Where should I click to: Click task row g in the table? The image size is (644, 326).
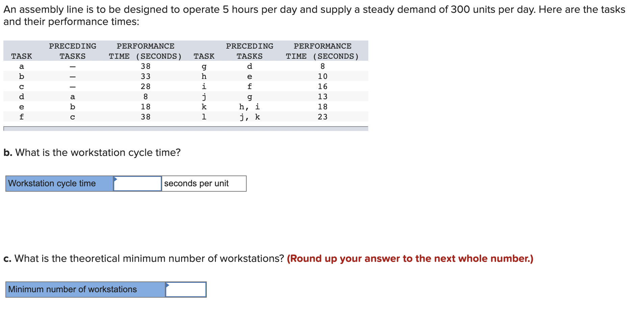click(x=204, y=66)
